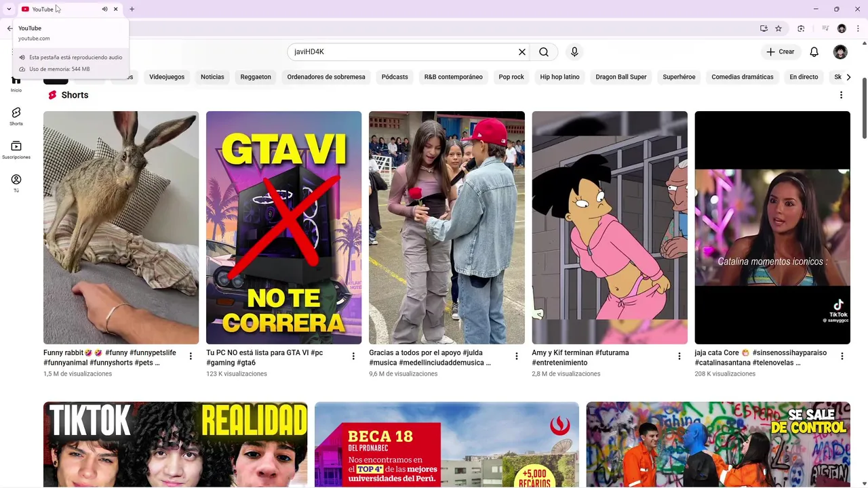Open the rose-giving short thumbnail
The height and width of the screenshot is (488, 868).
coord(447,228)
